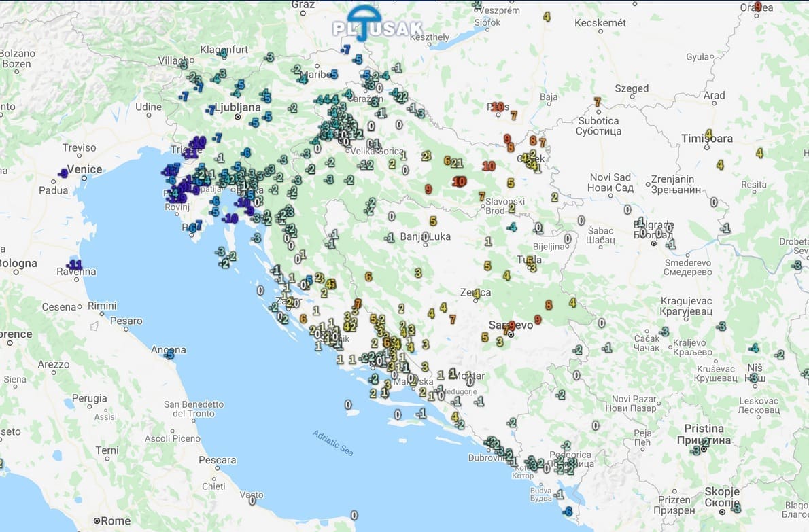This screenshot has height=532, width=809.
Task: Click the orange 7 marker above Subotica
Action: (598, 102)
